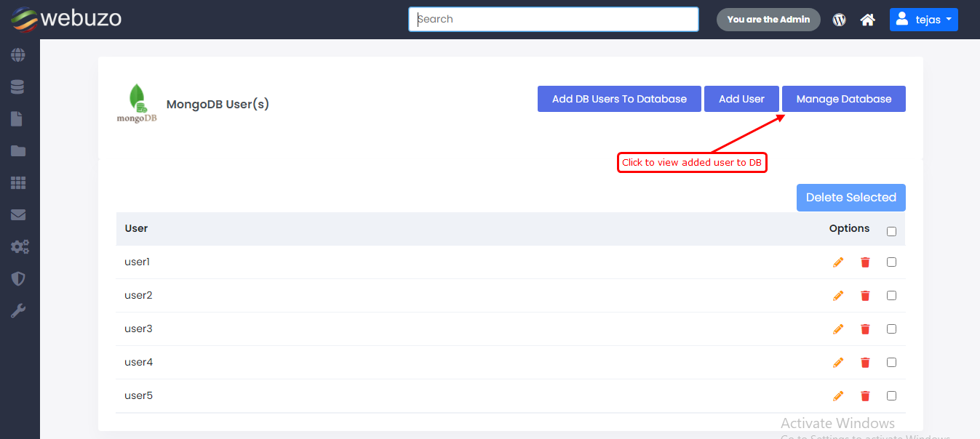Tick the checkbox for user2
The height and width of the screenshot is (439, 980).
pyautogui.click(x=891, y=296)
